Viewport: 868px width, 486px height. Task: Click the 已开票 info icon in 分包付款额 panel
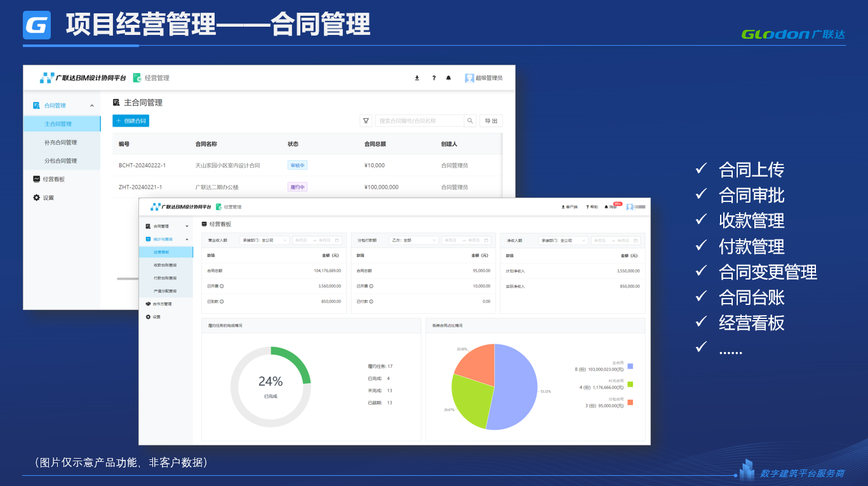pos(371,286)
